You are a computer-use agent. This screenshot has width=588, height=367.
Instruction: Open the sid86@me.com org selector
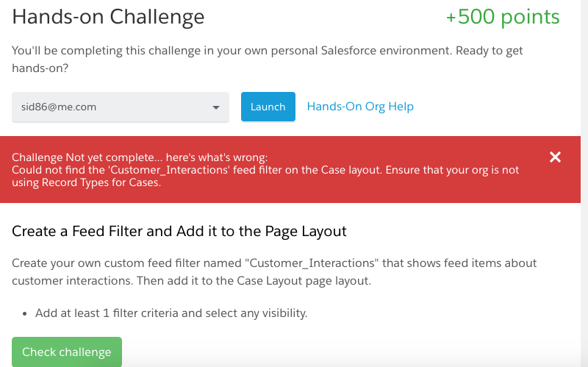[x=110, y=107]
